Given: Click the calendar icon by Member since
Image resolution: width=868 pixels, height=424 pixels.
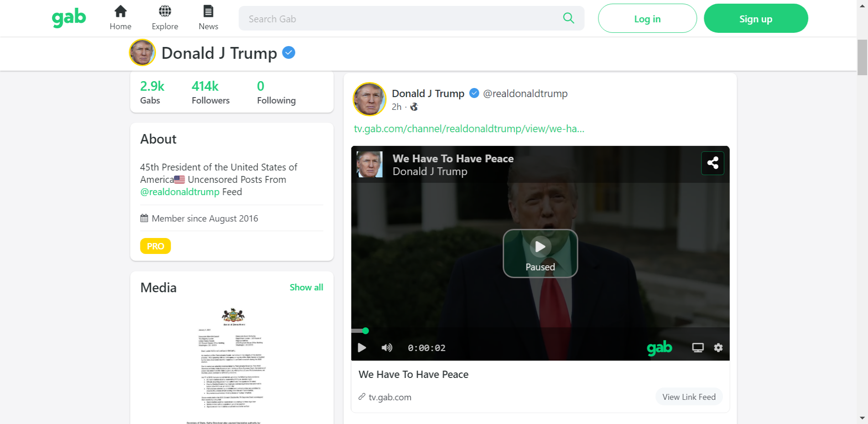Looking at the screenshot, I should 144,218.
